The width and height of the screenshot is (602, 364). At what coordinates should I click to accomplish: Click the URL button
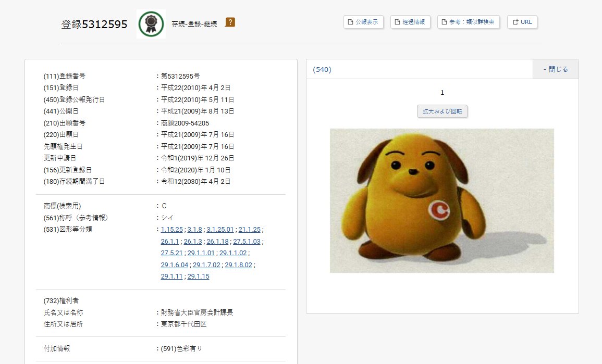coord(522,22)
